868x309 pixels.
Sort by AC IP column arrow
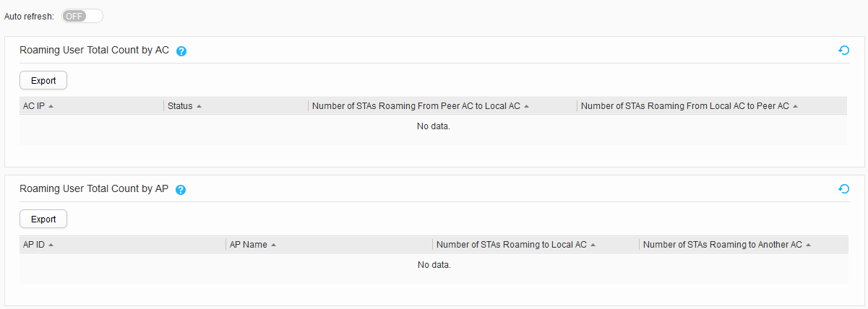[51, 106]
